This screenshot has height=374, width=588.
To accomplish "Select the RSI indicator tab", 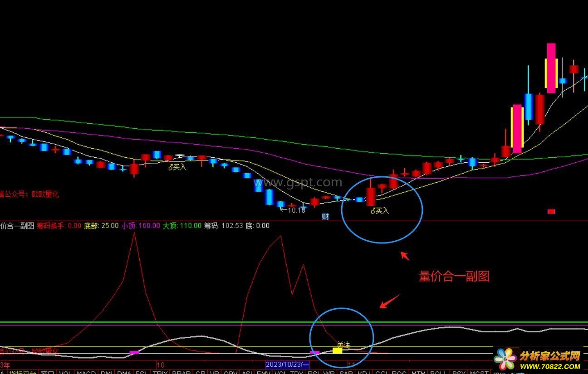I will click(313, 372).
